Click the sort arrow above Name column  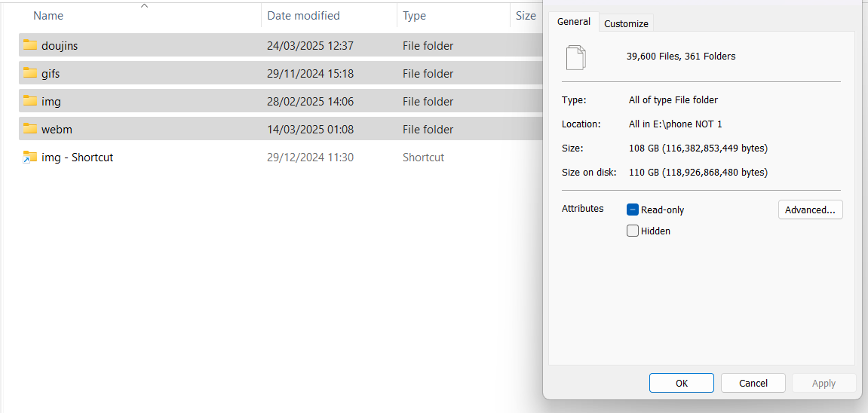pyautogui.click(x=145, y=6)
